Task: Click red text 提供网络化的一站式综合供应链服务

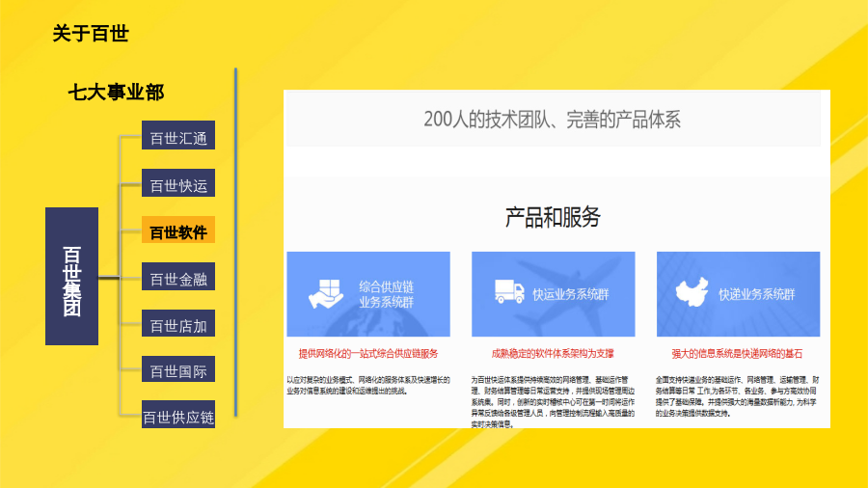Action: [x=368, y=354]
